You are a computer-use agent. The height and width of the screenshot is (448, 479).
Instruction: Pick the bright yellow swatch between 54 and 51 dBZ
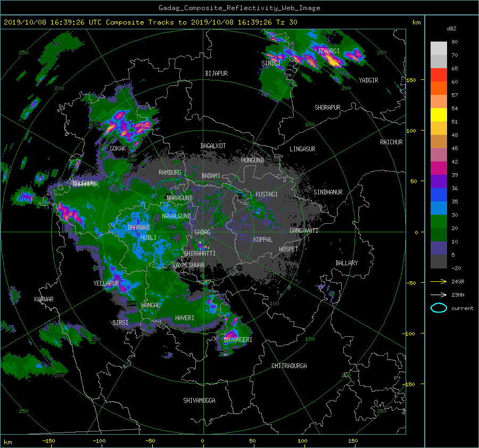[x=439, y=115]
